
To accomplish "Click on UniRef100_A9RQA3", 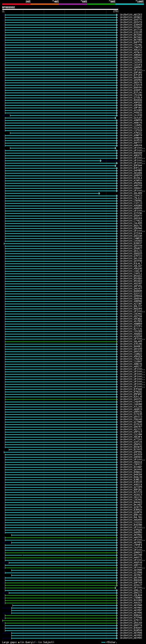I will [131, 55].
